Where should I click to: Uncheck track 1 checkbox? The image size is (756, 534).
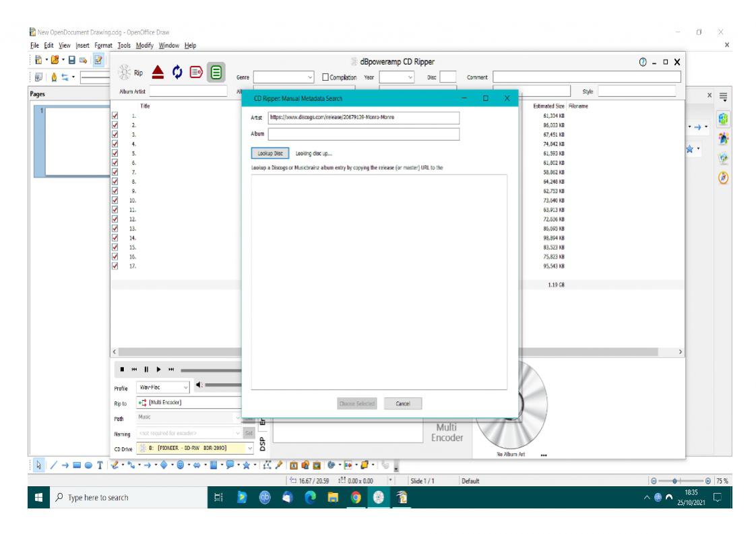115,116
